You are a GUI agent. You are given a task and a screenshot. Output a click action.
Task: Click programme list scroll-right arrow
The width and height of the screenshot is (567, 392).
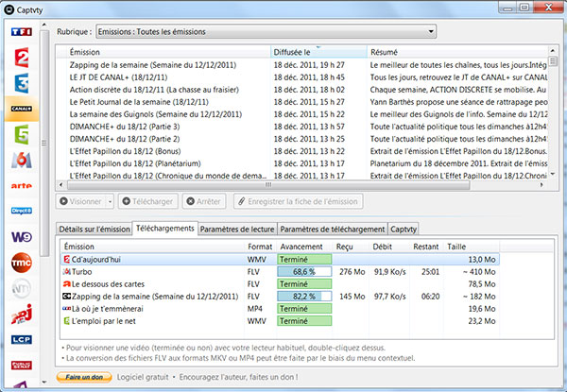(541, 185)
